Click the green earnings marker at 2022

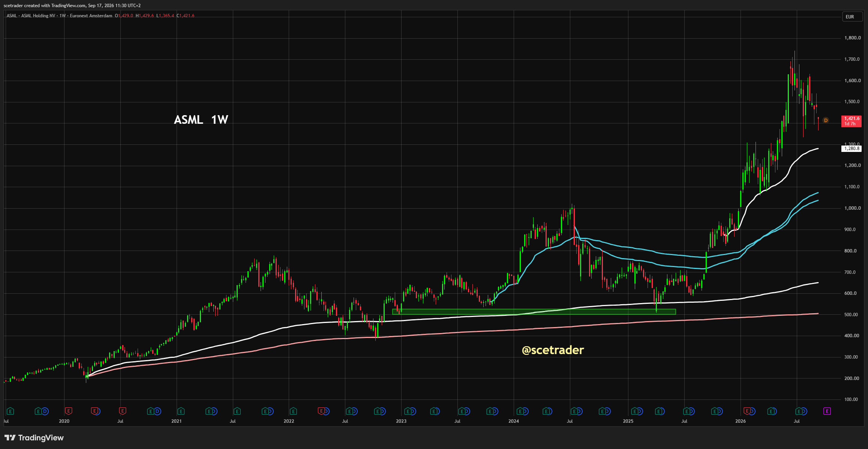(x=293, y=411)
